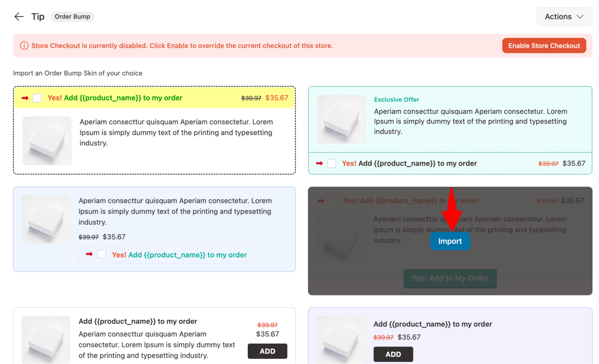Tick the checkbox in the yellow-header skin
The height and width of the screenshot is (364, 599).
point(37,98)
